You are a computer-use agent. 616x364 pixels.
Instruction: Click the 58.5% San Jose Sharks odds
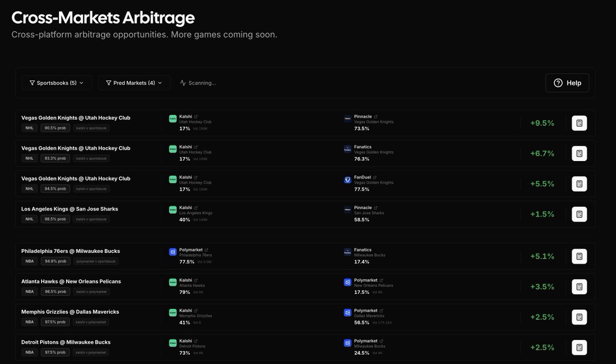pyautogui.click(x=361, y=219)
